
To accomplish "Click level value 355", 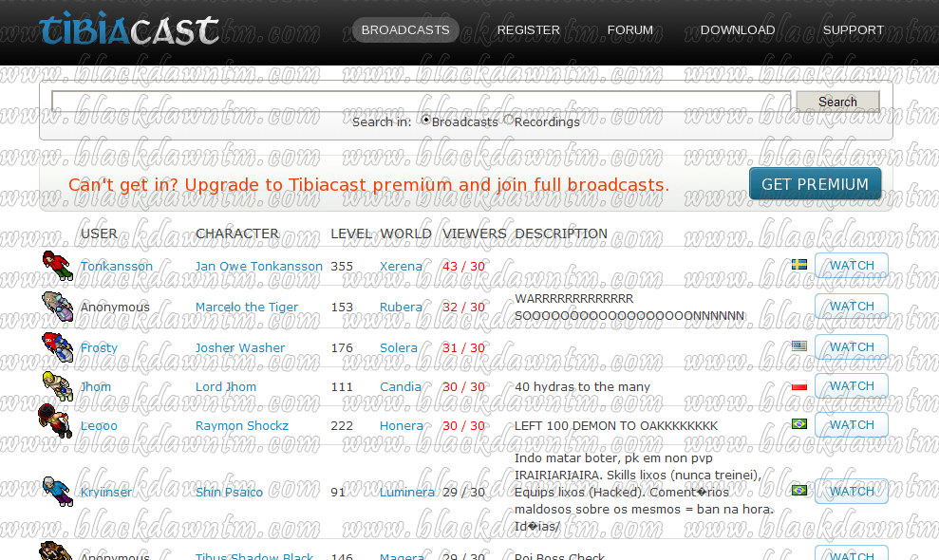I will tap(342, 266).
